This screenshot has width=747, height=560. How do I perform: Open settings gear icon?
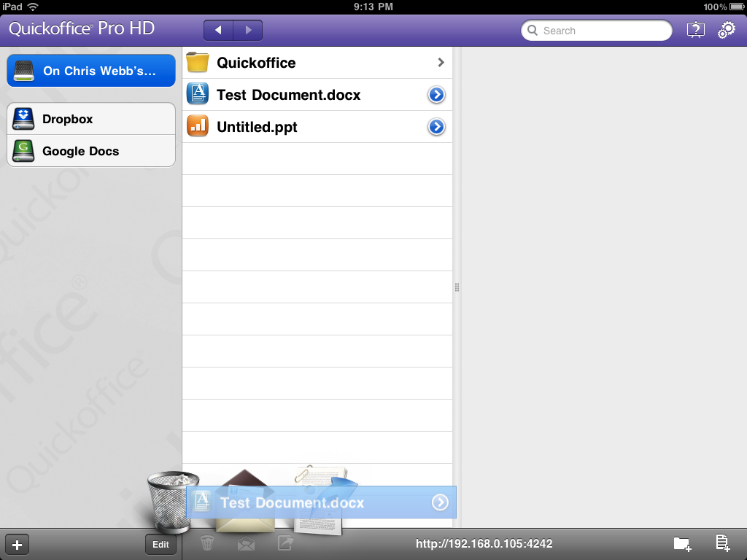[x=727, y=30]
